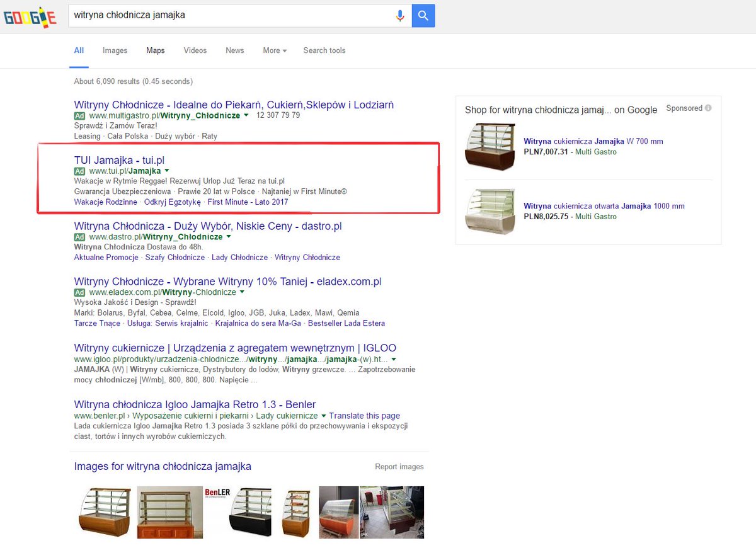Click the Ad badge next to multigastro.pl
The height and width of the screenshot is (548, 756).
[79, 116]
